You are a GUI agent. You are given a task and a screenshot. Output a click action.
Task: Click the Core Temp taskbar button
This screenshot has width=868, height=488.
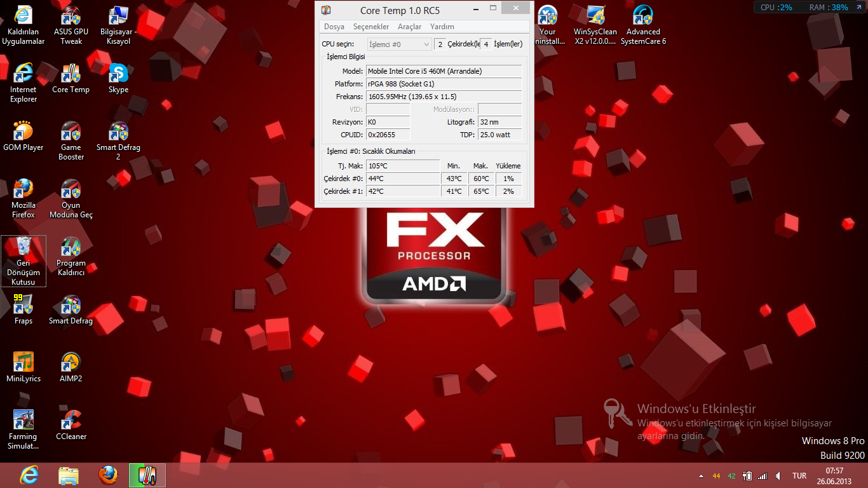(x=147, y=475)
